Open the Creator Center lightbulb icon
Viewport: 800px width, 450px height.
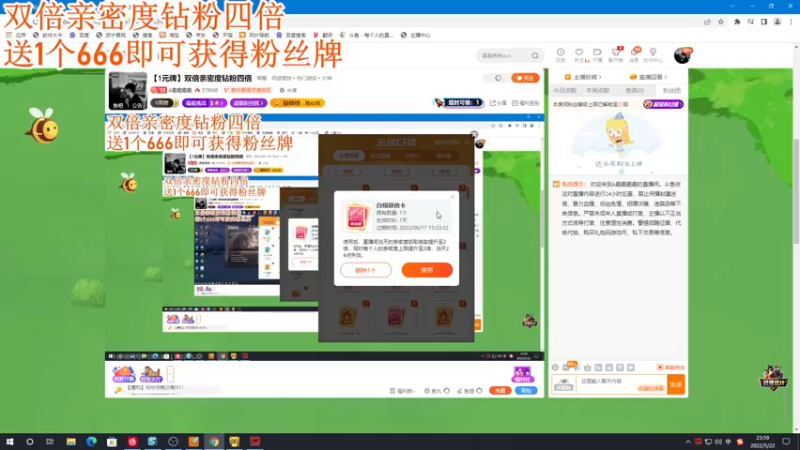653,55
